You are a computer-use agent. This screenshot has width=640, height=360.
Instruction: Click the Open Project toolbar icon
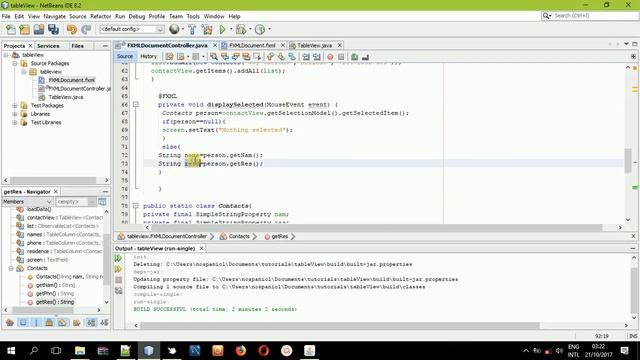point(39,29)
